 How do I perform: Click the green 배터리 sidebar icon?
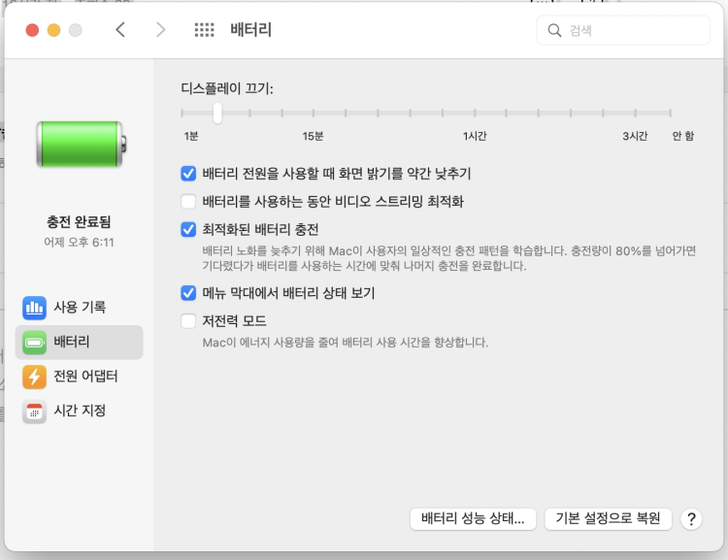[34, 343]
